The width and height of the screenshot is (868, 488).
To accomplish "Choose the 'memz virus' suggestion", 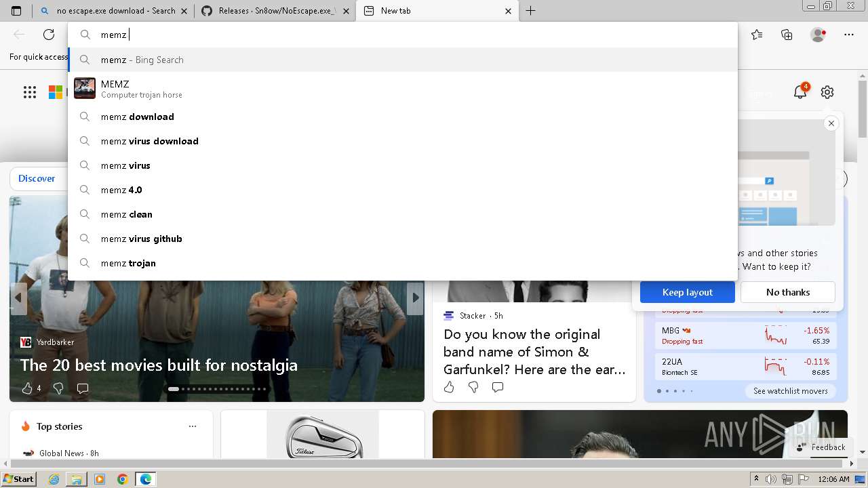I will 403,165.
